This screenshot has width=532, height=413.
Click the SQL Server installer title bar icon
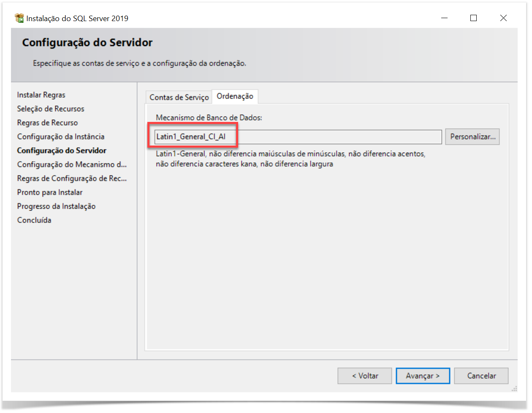[19, 18]
